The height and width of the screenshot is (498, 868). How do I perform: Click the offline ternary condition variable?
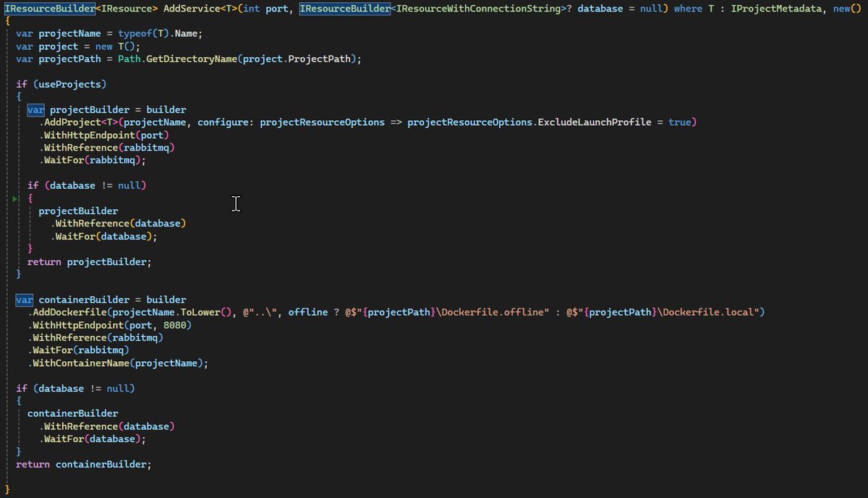pyautogui.click(x=309, y=312)
